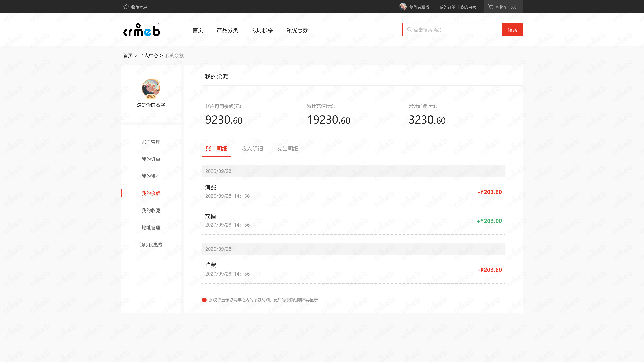This screenshot has width=644, height=362.
Task: Open 产品分类 navigation item
Action: (x=227, y=30)
